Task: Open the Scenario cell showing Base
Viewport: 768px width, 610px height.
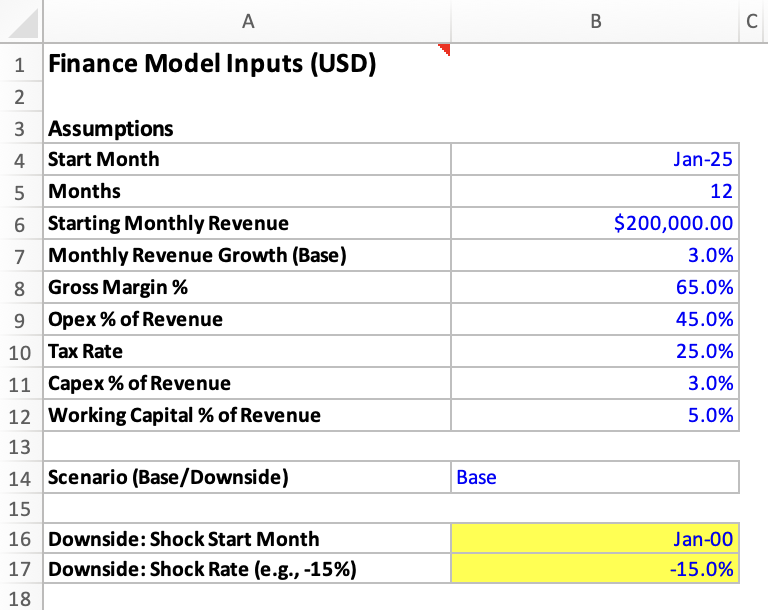Action: pos(595,477)
